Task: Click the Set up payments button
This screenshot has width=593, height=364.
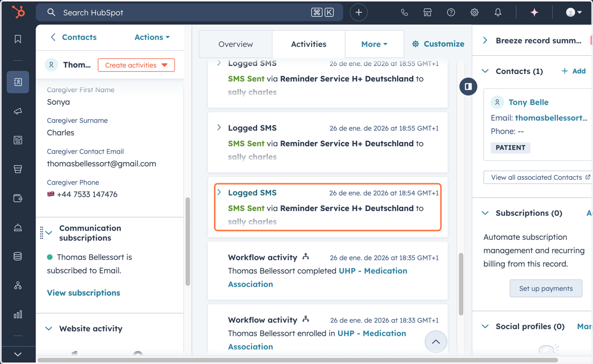Action: click(x=546, y=288)
